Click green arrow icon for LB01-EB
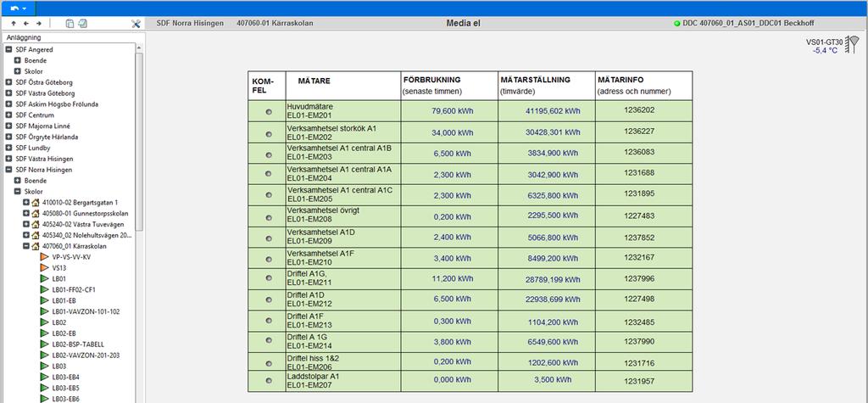868x403 pixels. 44,300
